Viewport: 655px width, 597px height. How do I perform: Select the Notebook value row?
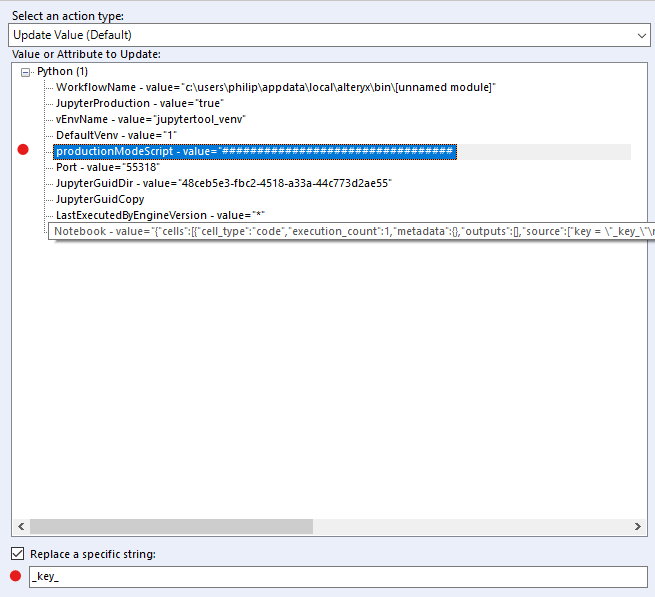(x=352, y=231)
